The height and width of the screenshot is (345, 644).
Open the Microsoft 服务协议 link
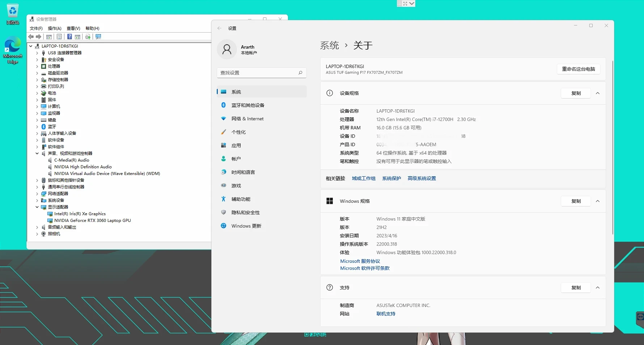(x=360, y=261)
